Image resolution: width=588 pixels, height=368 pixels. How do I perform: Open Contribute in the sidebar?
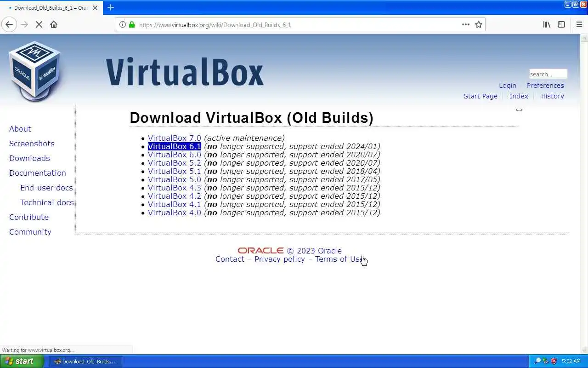tap(29, 217)
